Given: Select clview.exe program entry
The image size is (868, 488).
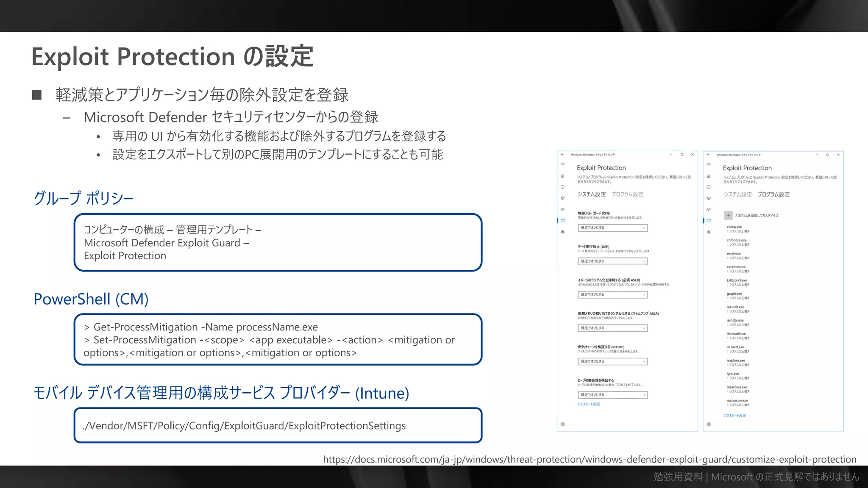Looking at the screenshot, I should (x=738, y=229).
